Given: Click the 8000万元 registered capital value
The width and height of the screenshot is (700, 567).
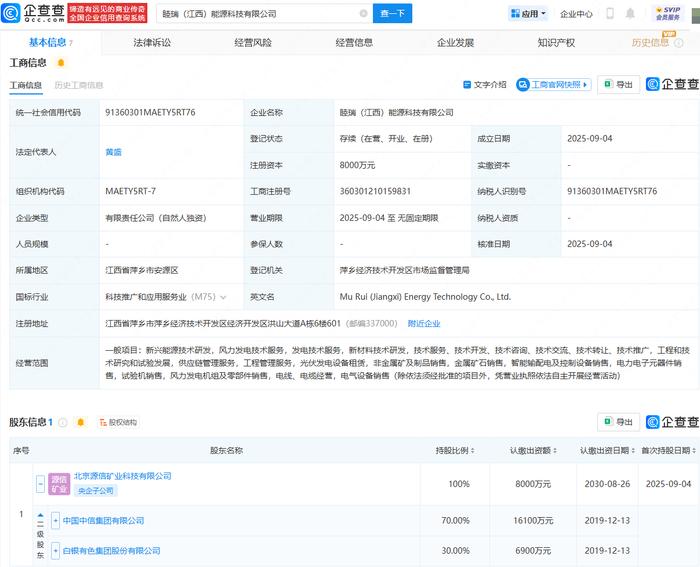Looking at the screenshot, I should click(357, 166).
